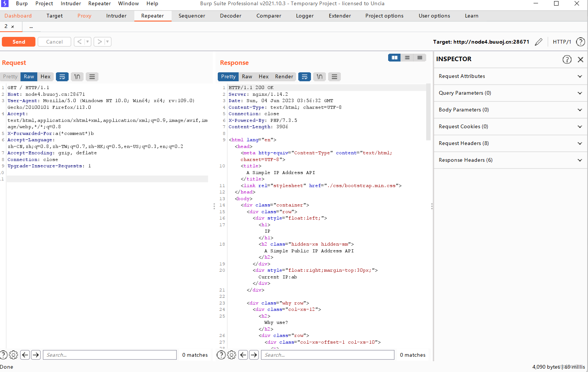Expand Query Parameters (0) section

510,93
